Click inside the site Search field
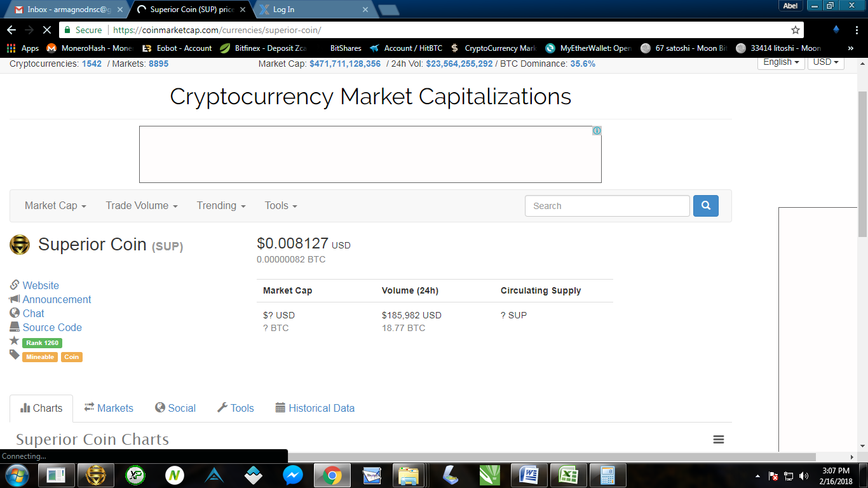The width and height of the screenshot is (868, 488). point(607,206)
